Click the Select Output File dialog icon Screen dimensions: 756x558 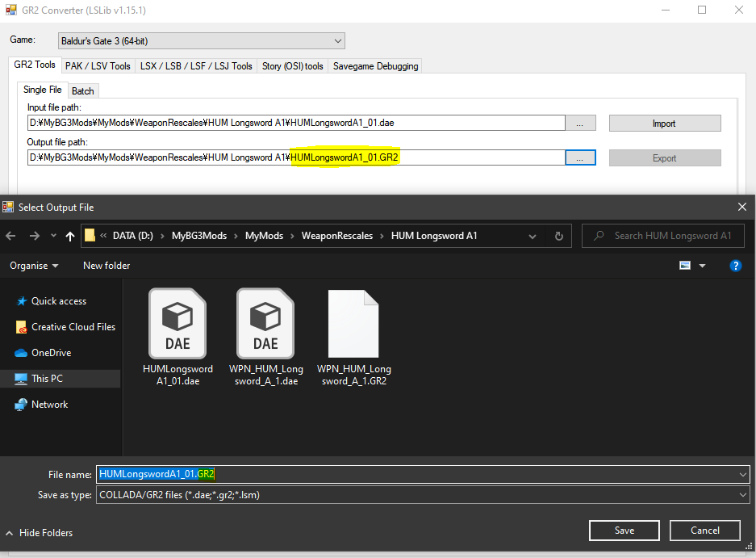point(8,208)
